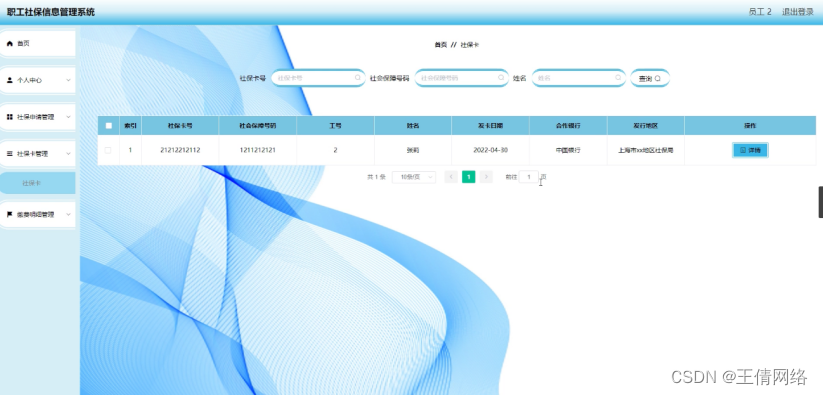This screenshot has width=823, height=395.
Task: Click card number 21212212112 cell
Action: pyautogui.click(x=180, y=150)
